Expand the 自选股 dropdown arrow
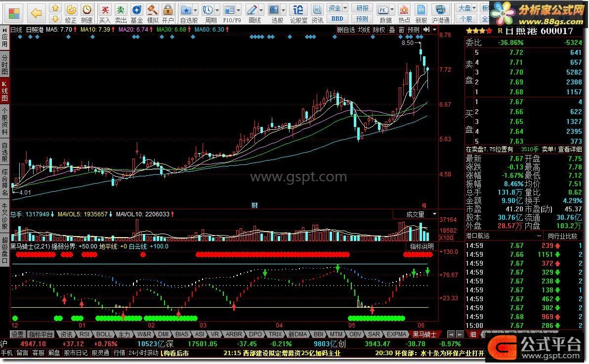 [195, 10]
